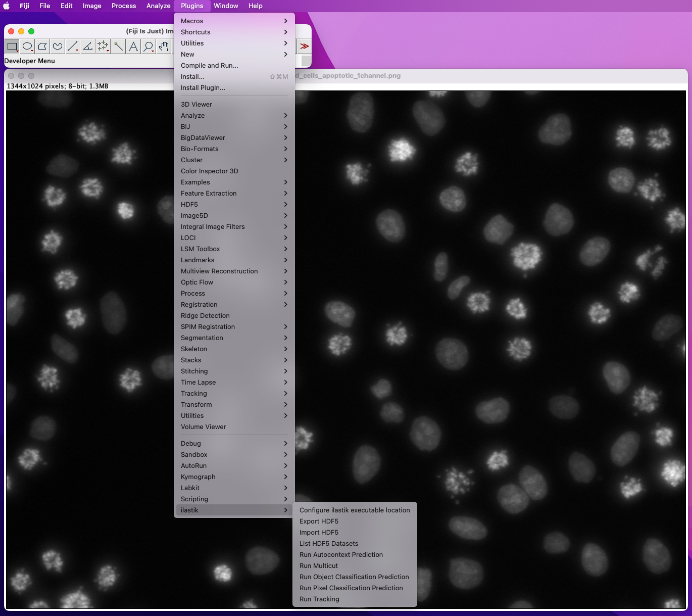This screenshot has width=692, height=616.
Task: Pick the Freehand selection tool
Action: coord(58,46)
